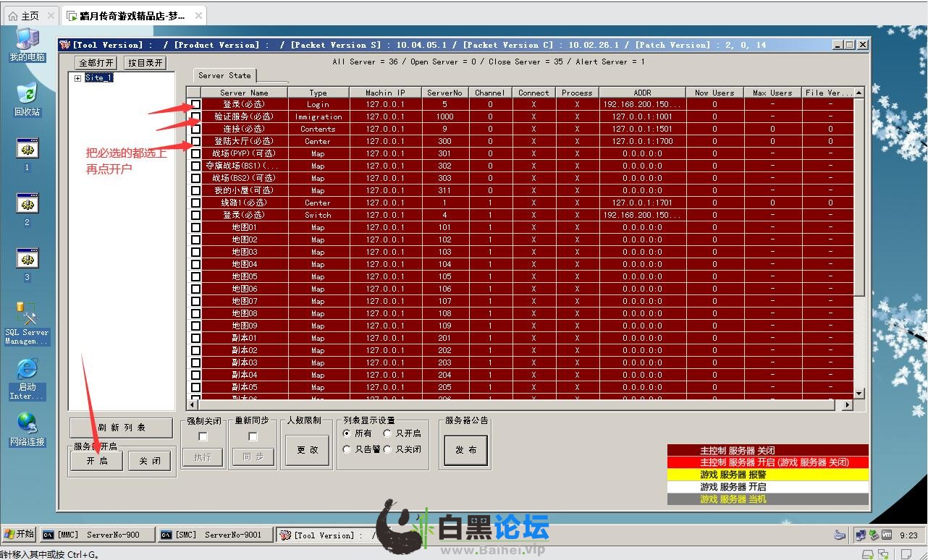This screenshot has height=560, width=928.
Task: Click the yellow 游戏服务器报警 legend
Action: 767,475
